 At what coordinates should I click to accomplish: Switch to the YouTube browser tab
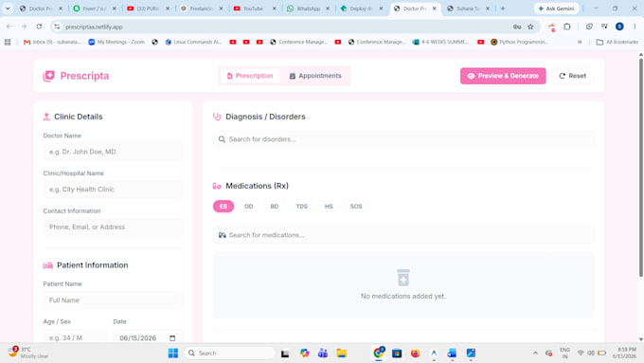point(255,9)
